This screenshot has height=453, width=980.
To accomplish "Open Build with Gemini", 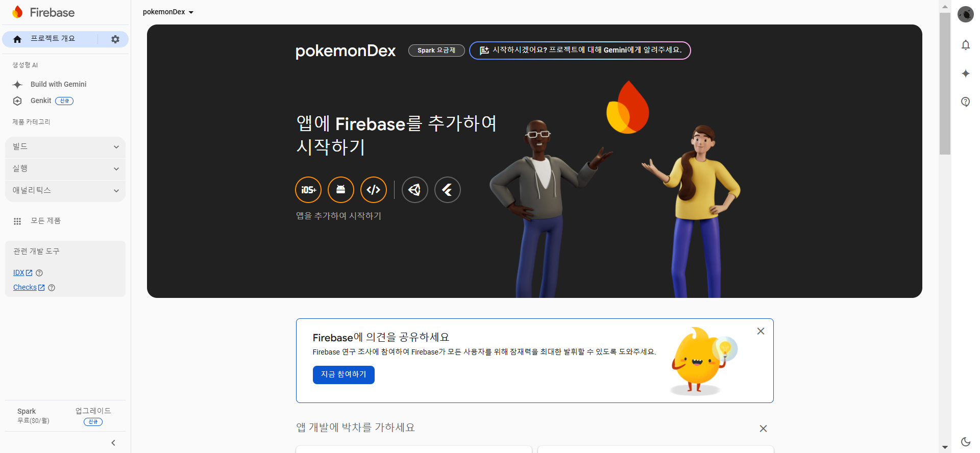I will point(58,84).
